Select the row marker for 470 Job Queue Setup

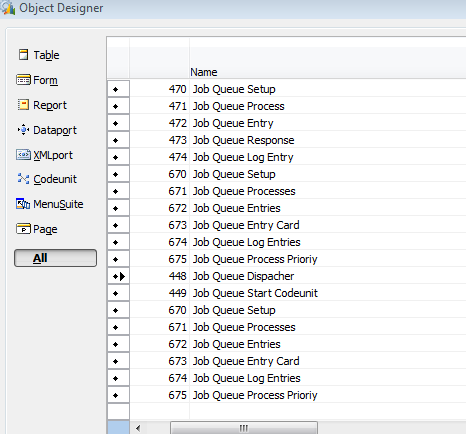coord(118,89)
